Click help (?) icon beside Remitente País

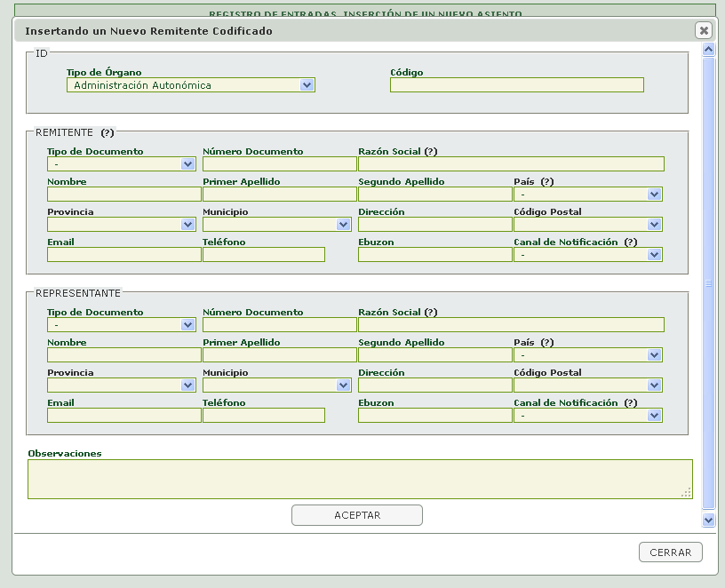pyautogui.click(x=547, y=182)
